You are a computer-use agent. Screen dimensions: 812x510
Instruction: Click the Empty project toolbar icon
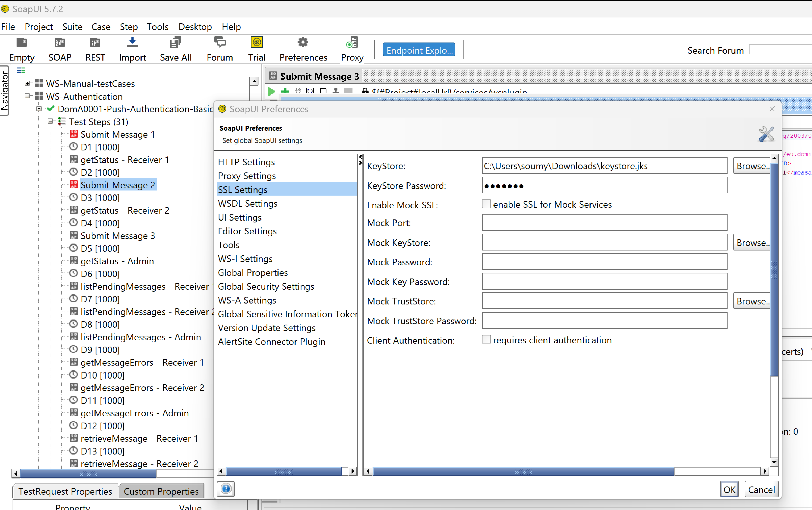[x=22, y=42]
